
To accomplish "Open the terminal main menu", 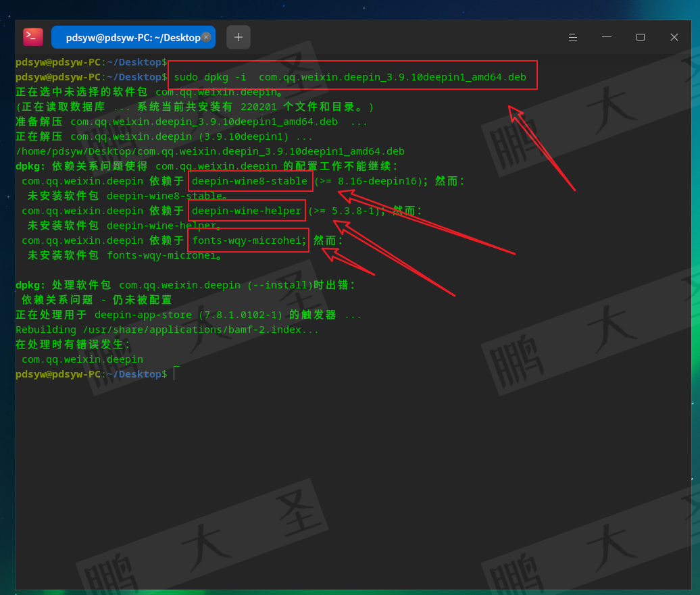I will pyautogui.click(x=572, y=37).
